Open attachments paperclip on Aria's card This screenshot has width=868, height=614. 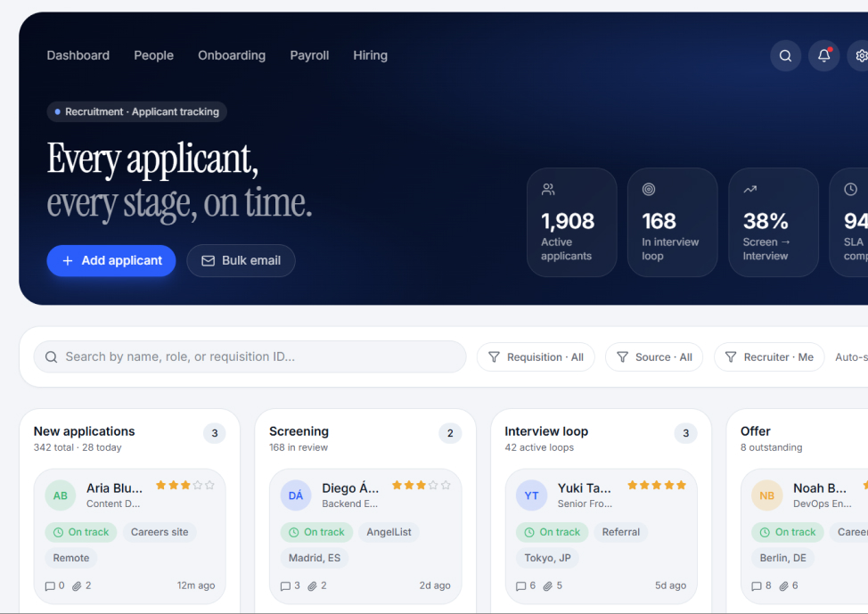point(77,585)
